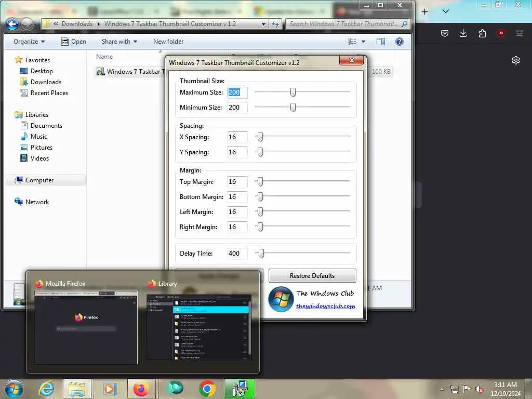Click the Explorer refresh button beside address bar
This screenshot has height=399, width=532.
click(275, 24)
